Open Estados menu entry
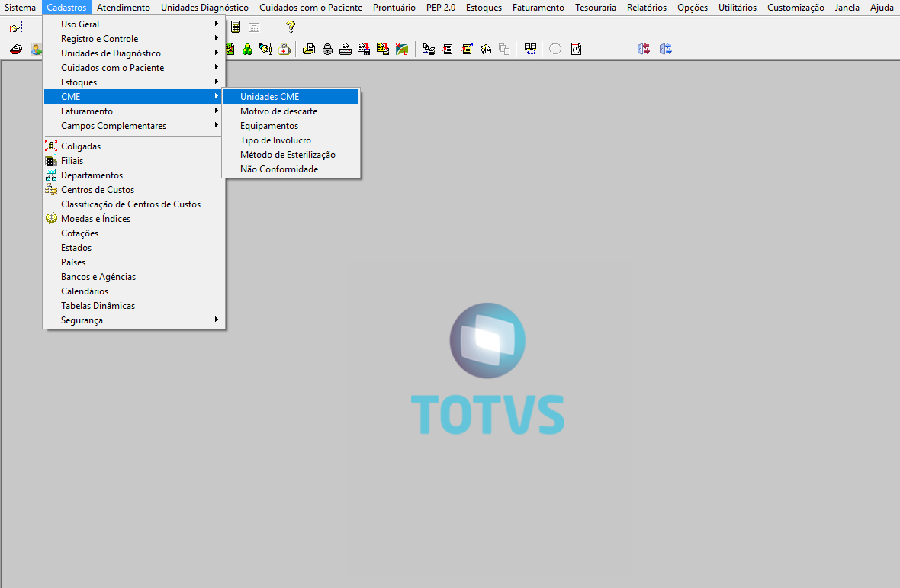The height and width of the screenshot is (588, 900). [x=133, y=248]
